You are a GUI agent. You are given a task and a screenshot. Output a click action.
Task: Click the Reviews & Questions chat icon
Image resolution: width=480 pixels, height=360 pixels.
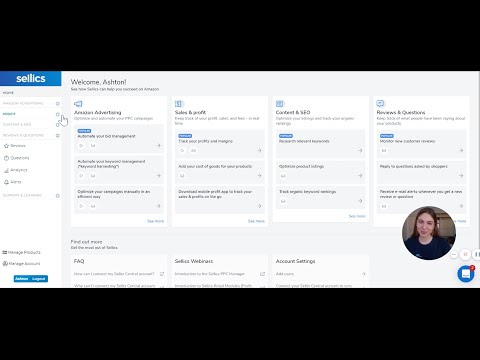pos(381,104)
